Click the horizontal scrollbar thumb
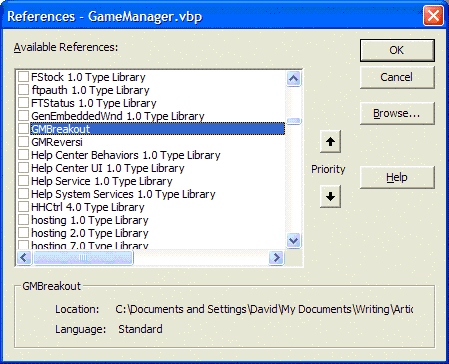 (83, 257)
